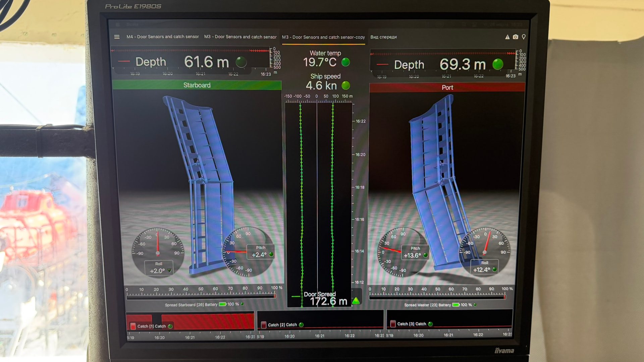Click the green Door Spread trend arrow

(356, 301)
